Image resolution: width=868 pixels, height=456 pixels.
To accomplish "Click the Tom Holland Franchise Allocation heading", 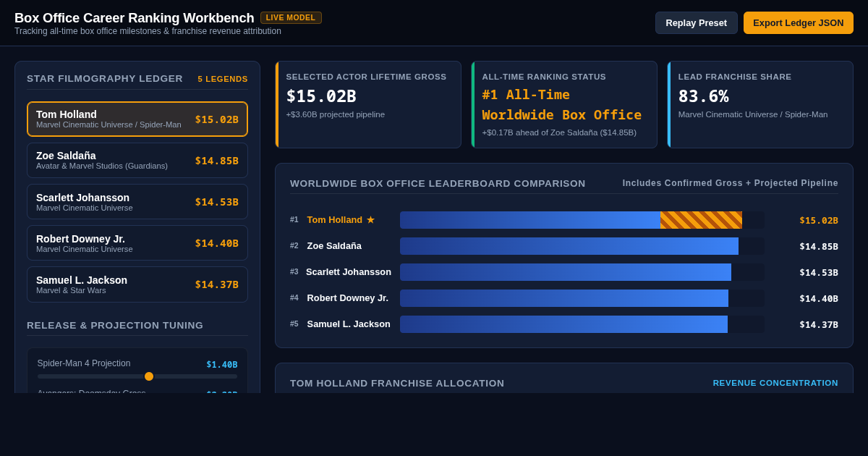I will point(397,383).
